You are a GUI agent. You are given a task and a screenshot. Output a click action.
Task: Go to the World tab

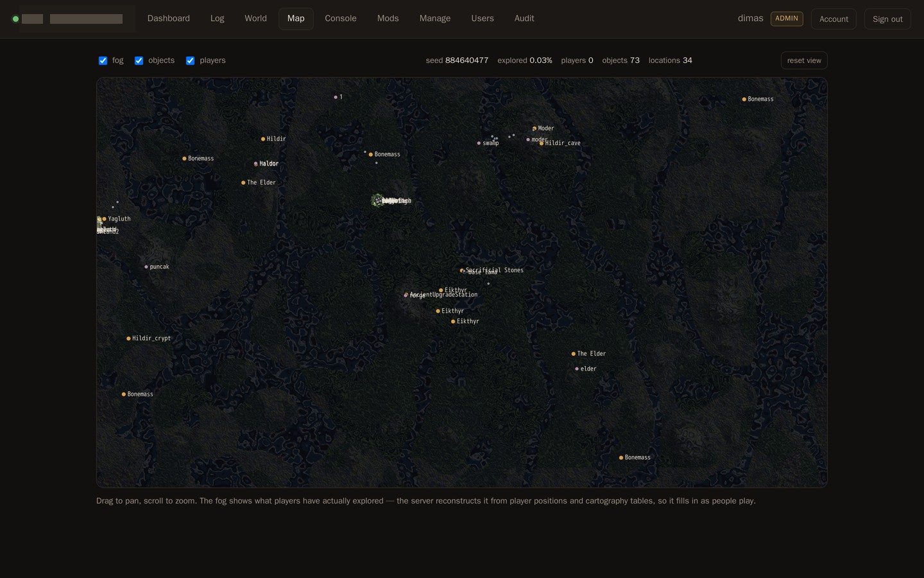(255, 19)
